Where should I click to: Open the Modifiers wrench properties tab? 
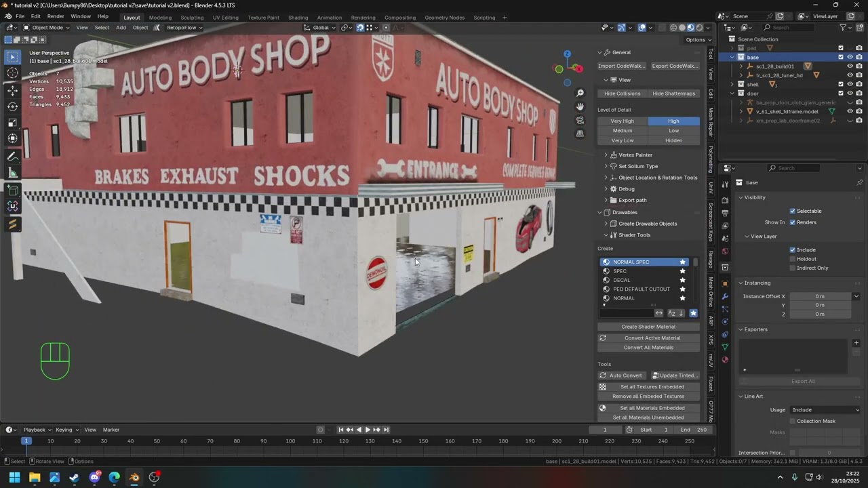[725, 296]
